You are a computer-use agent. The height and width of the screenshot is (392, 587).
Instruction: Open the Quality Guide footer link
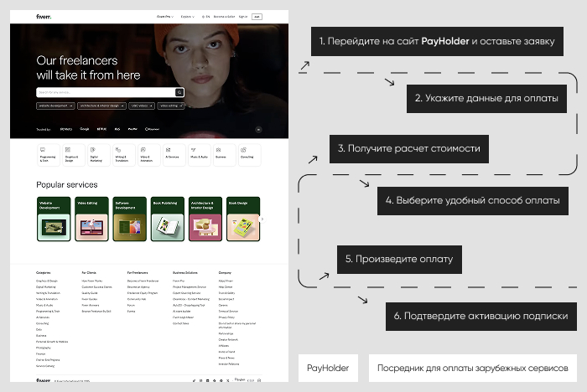point(90,293)
